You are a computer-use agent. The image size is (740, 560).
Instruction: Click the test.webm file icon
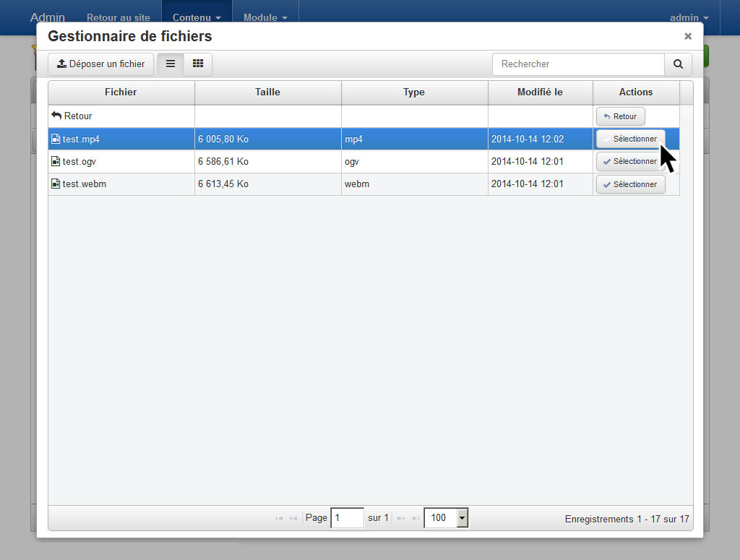point(56,184)
